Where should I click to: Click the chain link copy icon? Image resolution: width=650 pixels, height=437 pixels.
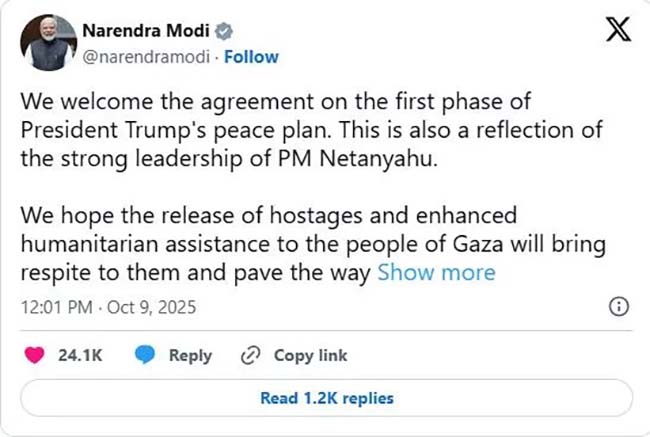click(250, 355)
